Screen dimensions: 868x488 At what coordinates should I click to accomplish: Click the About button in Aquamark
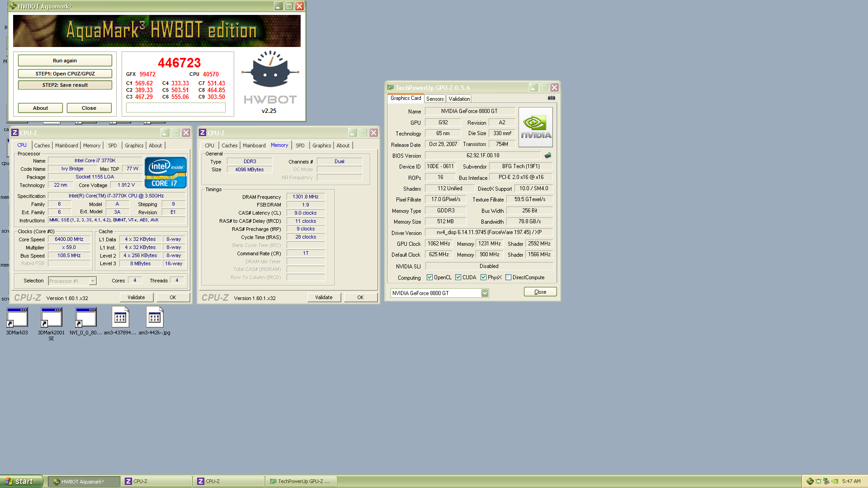(x=40, y=108)
